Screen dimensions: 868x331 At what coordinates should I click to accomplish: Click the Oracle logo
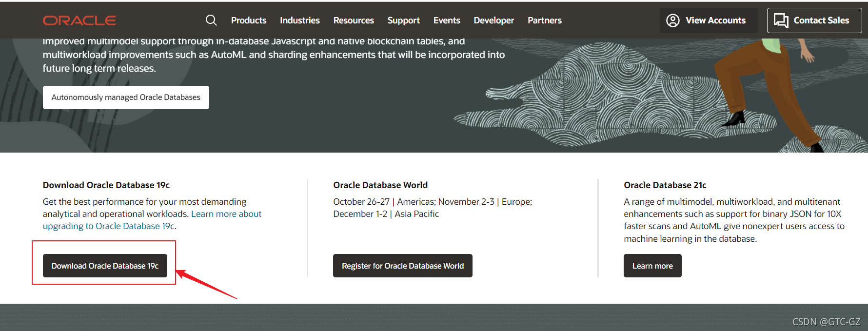(79, 20)
